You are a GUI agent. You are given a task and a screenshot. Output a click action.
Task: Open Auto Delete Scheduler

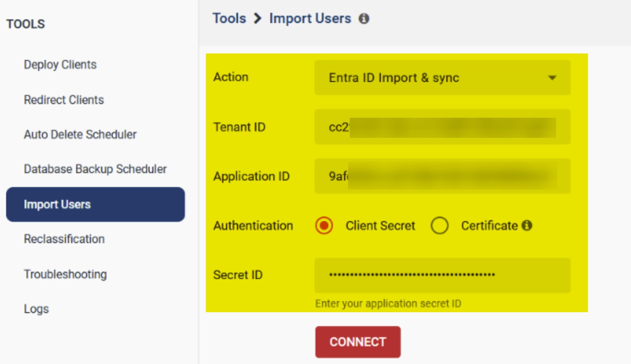point(80,134)
